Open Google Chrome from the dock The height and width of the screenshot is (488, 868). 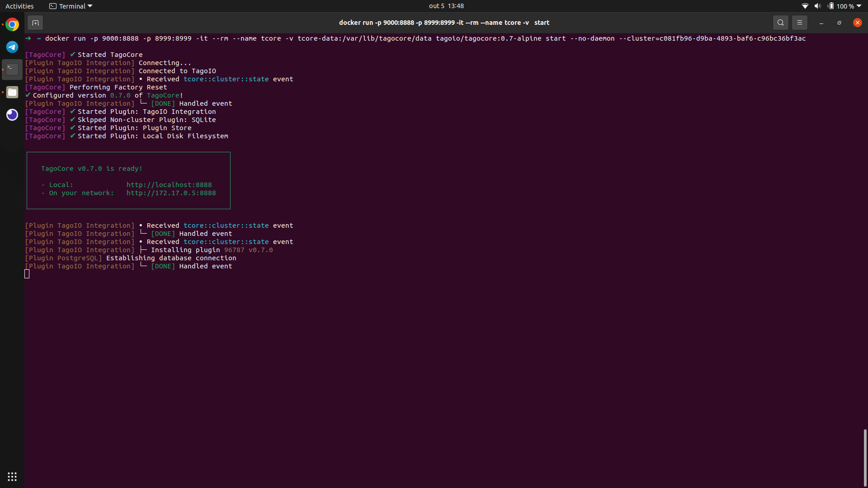(x=12, y=24)
